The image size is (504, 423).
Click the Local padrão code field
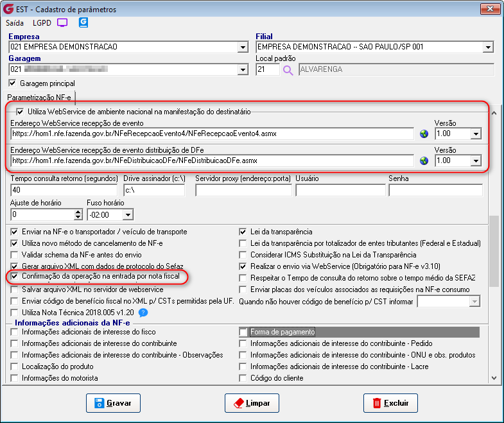pyautogui.click(x=268, y=69)
